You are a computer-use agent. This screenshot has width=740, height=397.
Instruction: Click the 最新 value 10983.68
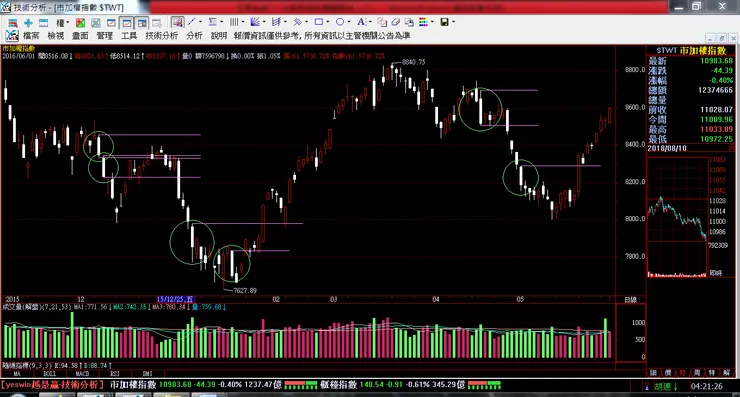pyautogui.click(x=716, y=61)
